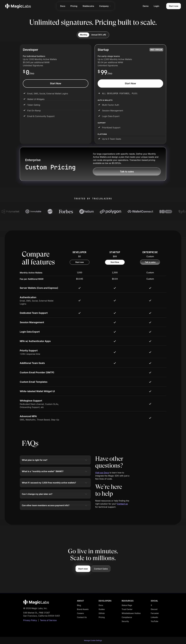This screenshot has height=644, width=186.
Task: Click Contact Sales at the bottom
Action: click(101, 568)
